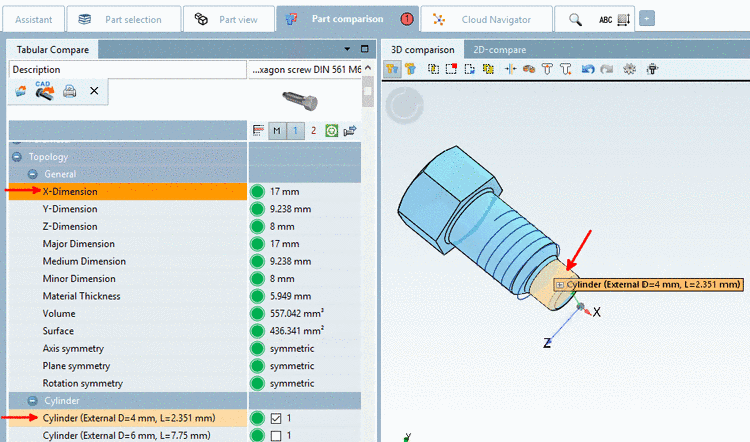The width and height of the screenshot is (750, 442).
Task: Add a new tab with plus button
Action: point(647,19)
